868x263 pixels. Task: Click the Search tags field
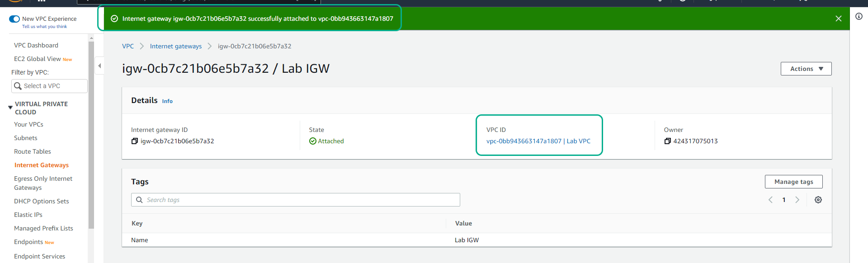(x=296, y=200)
